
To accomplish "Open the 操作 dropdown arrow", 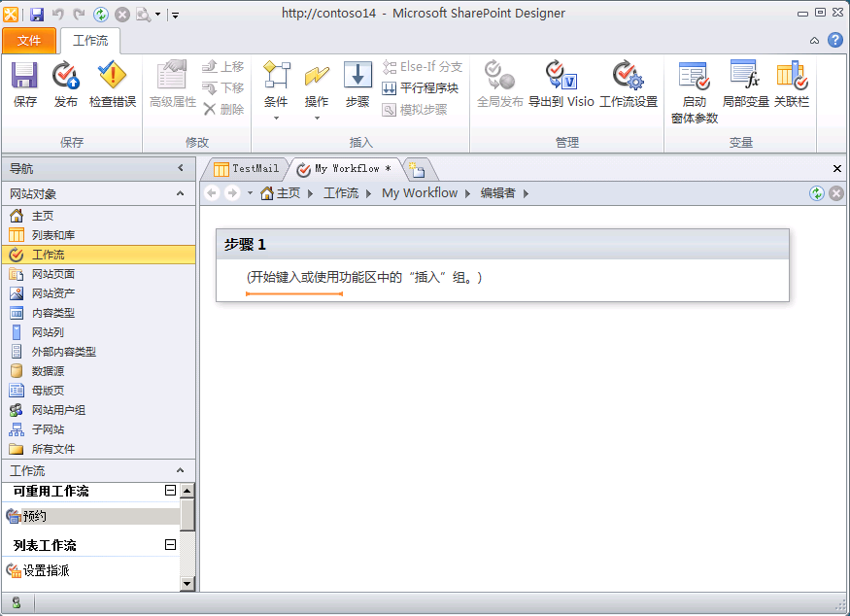I will pos(317,119).
